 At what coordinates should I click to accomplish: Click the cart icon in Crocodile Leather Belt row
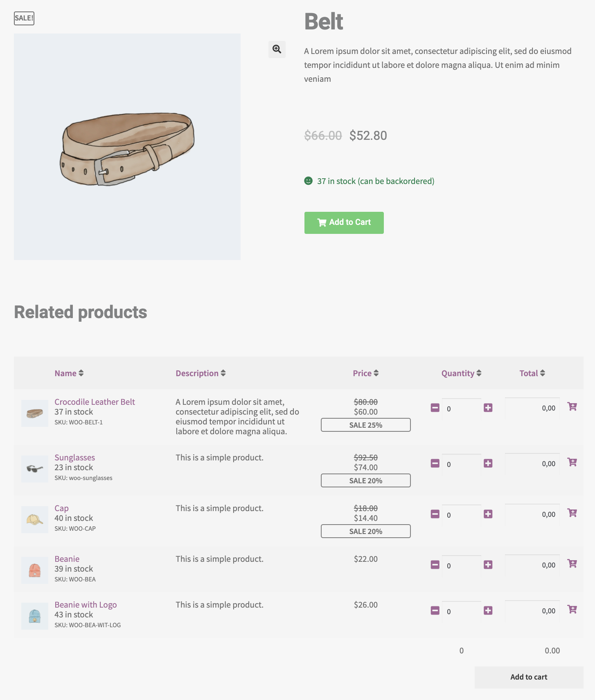pos(572,406)
